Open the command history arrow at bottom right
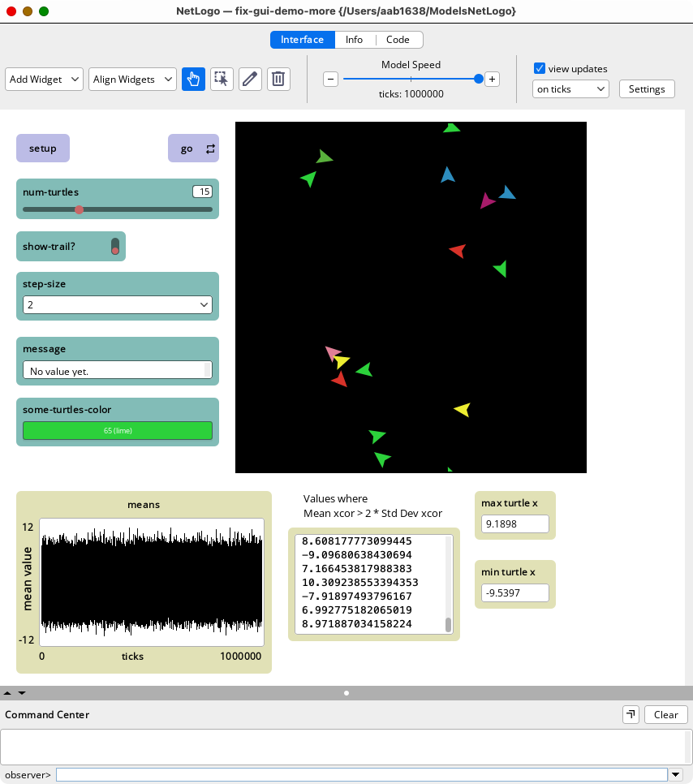 coord(677,775)
